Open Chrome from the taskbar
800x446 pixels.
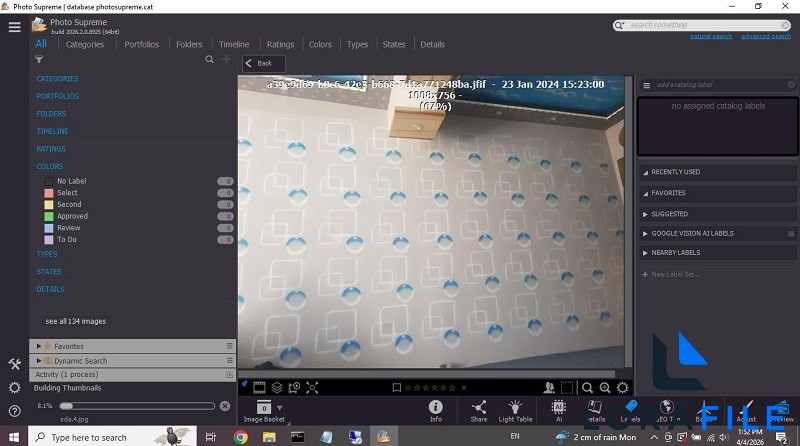pyautogui.click(x=240, y=437)
